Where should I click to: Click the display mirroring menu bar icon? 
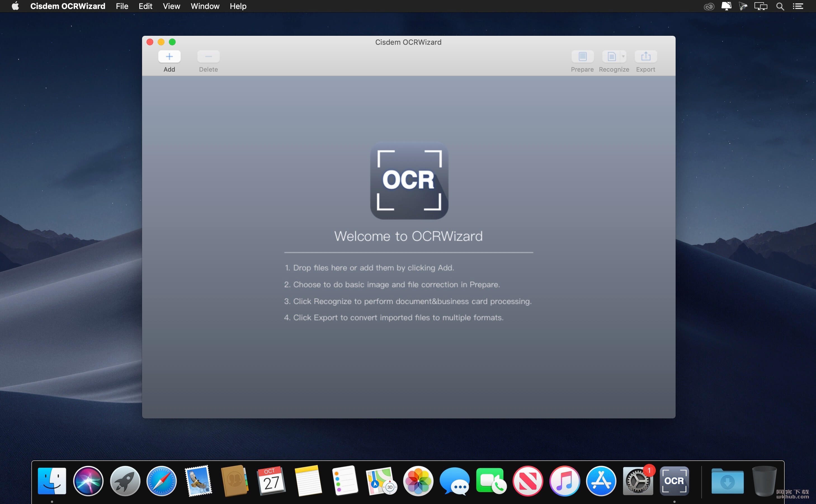pyautogui.click(x=761, y=6)
